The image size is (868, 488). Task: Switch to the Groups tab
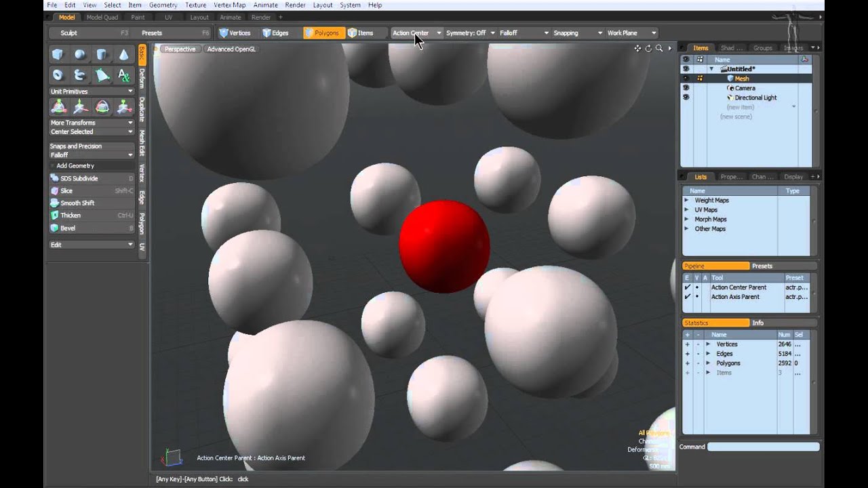click(763, 48)
